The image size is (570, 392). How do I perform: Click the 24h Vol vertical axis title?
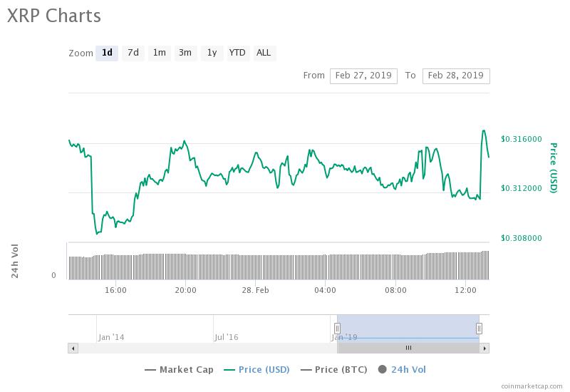click(x=14, y=261)
